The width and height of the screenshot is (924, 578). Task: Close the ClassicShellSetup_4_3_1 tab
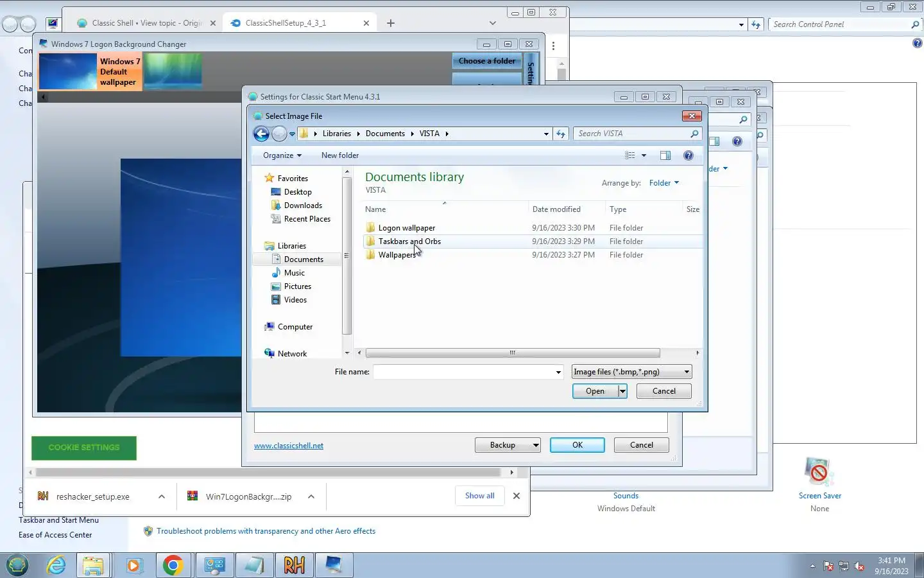click(x=366, y=23)
